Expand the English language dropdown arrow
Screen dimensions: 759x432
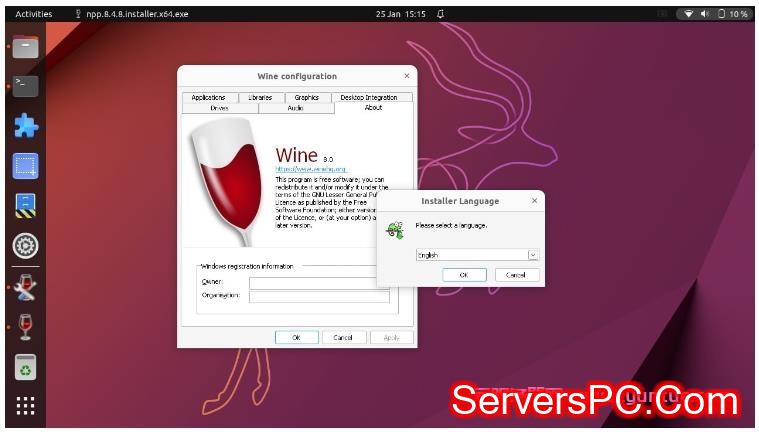[x=533, y=255]
